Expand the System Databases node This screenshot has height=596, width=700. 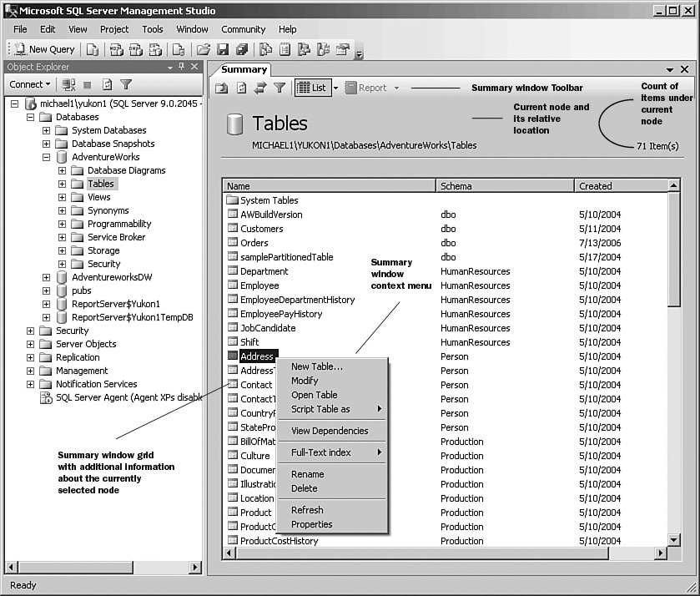point(46,130)
